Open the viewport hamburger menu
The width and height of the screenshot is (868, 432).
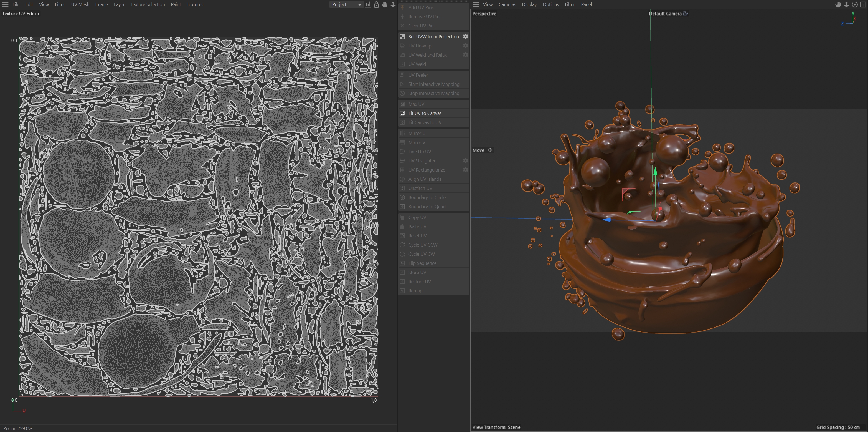tap(476, 4)
